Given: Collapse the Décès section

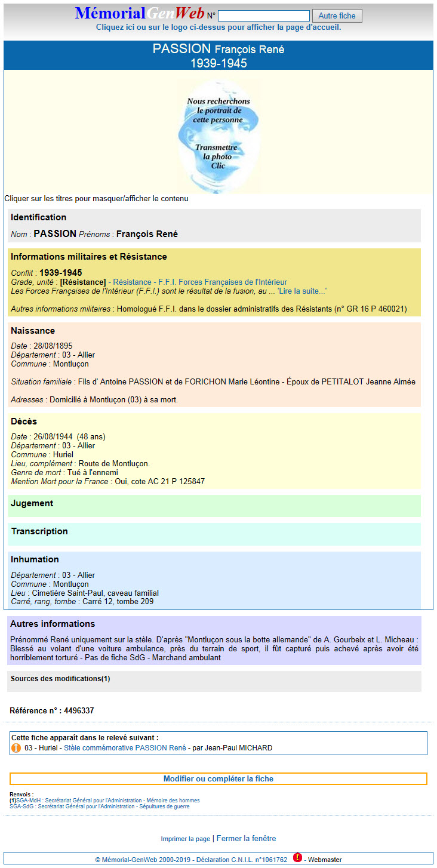Looking at the screenshot, I should pyautogui.click(x=24, y=421).
